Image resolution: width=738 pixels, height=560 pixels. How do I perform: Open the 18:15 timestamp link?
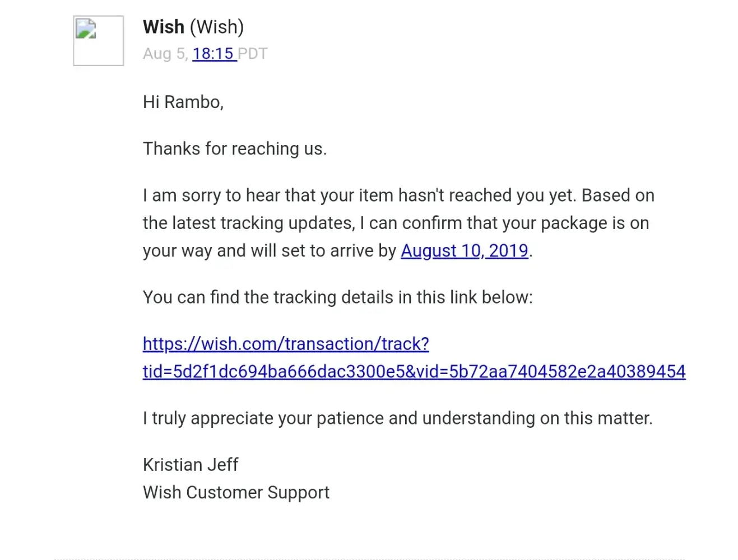[x=213, y=54]
